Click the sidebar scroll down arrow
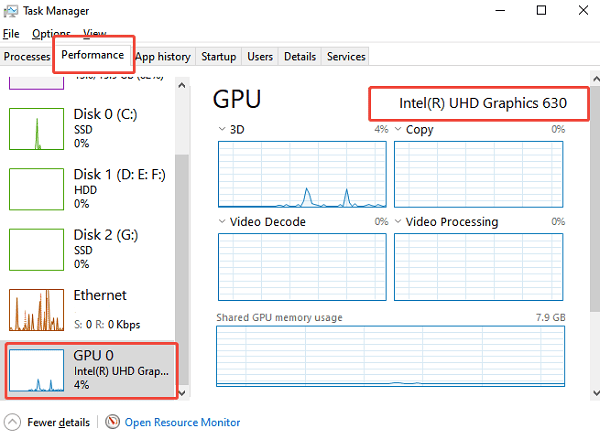Viewport: 600px width, 439px height. [x=182, y=393]
